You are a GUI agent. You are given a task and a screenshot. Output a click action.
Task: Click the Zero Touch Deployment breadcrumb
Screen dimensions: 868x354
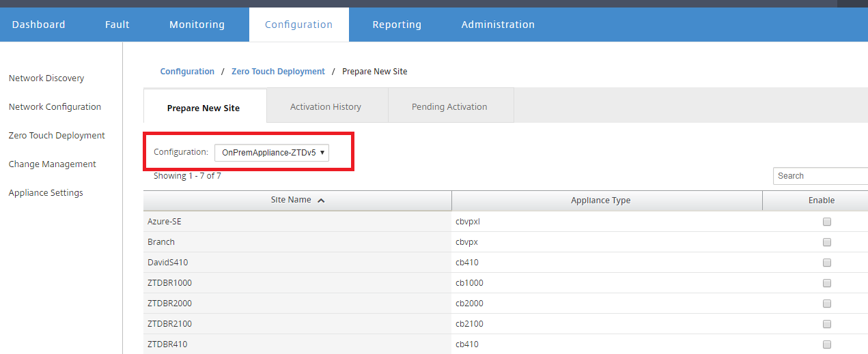tap(278, 72)
